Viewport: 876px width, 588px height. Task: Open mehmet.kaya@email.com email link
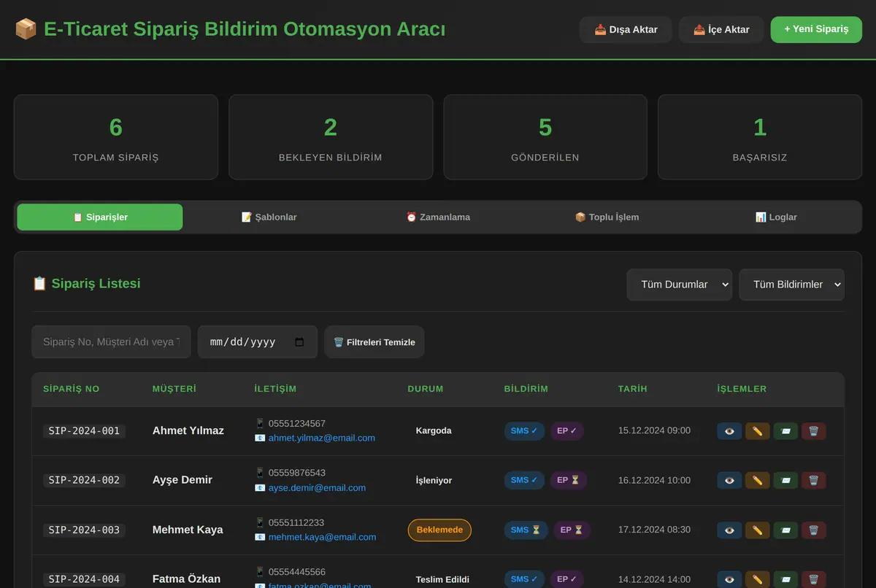pos(323,537)
